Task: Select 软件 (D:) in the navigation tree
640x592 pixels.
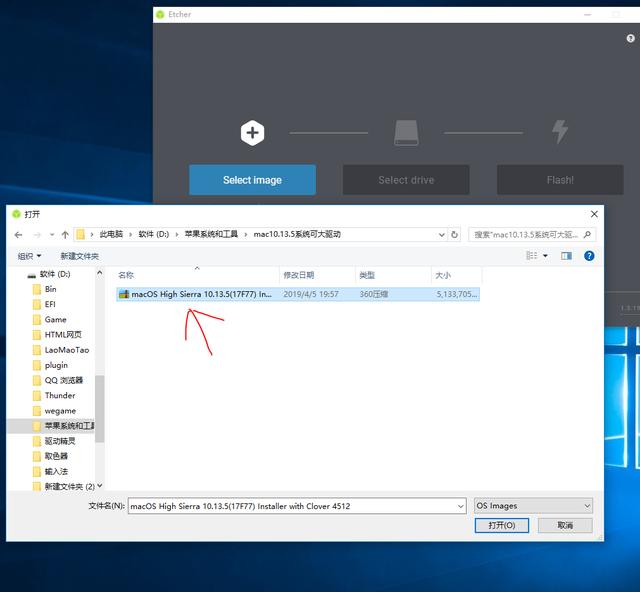Action: pyautogui.click(x=55, y=274)
